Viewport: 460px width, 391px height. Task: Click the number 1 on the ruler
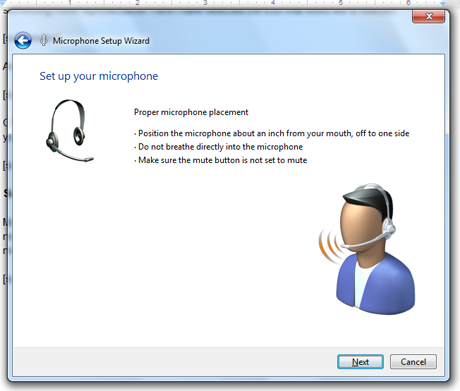[x=70, y=3]
